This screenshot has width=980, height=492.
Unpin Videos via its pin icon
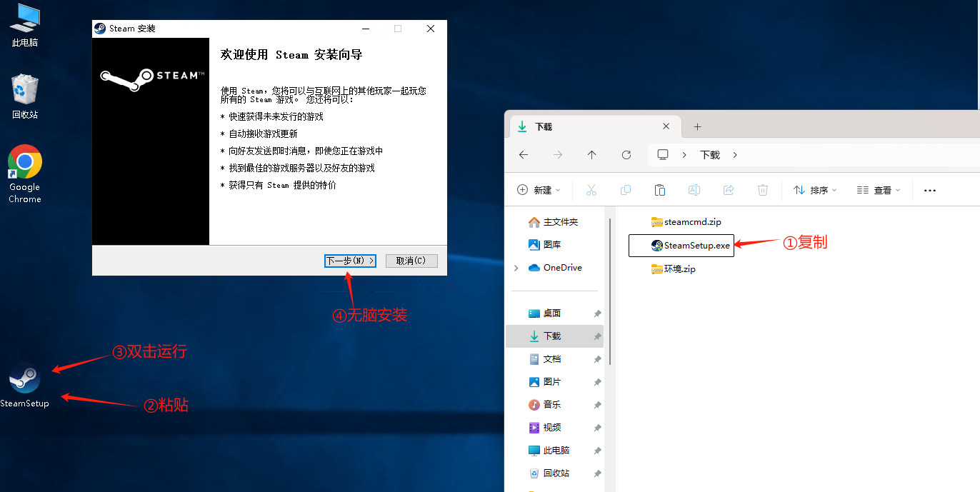tap(597, 428)
